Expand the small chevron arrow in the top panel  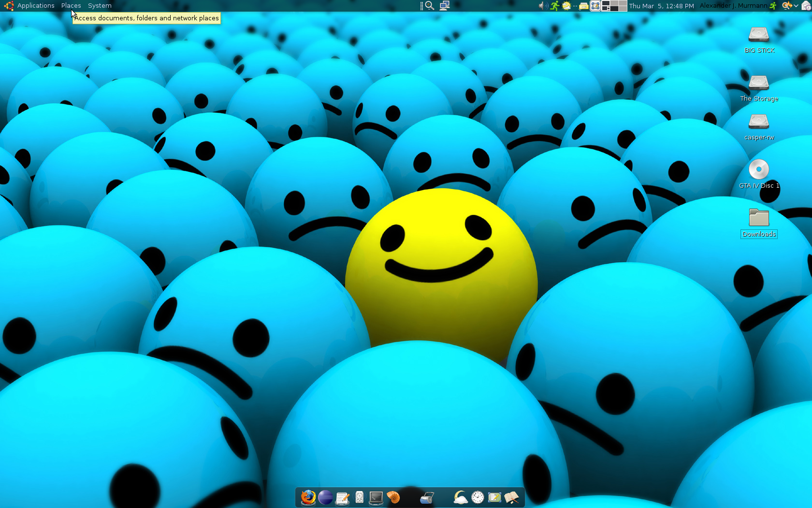[796, 6]
